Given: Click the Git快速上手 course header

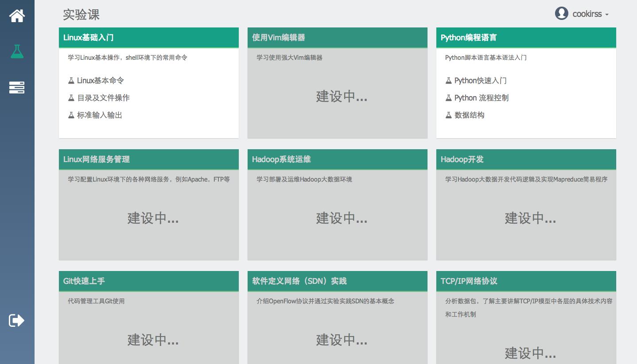Looking at the screenshot, I should point(149,281).
